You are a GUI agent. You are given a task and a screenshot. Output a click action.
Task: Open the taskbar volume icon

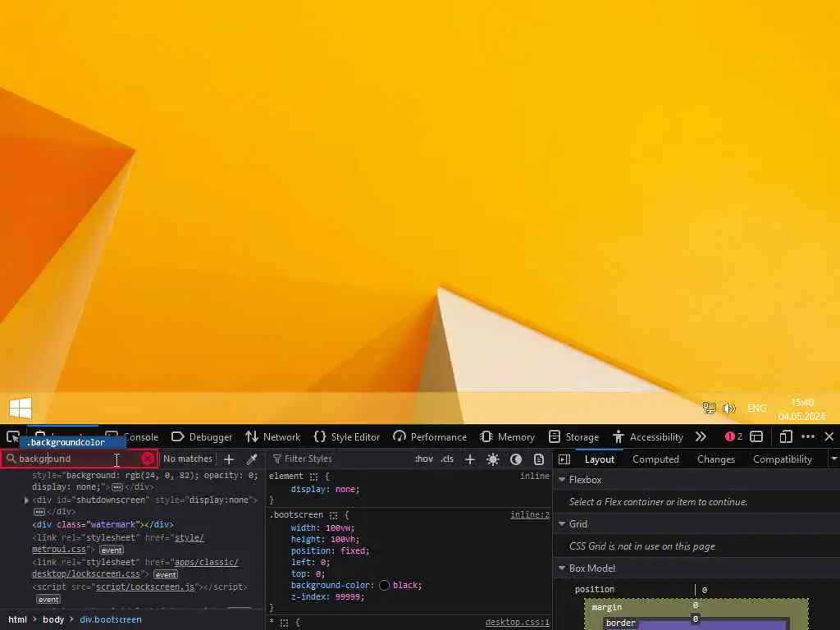pos(729,409)
